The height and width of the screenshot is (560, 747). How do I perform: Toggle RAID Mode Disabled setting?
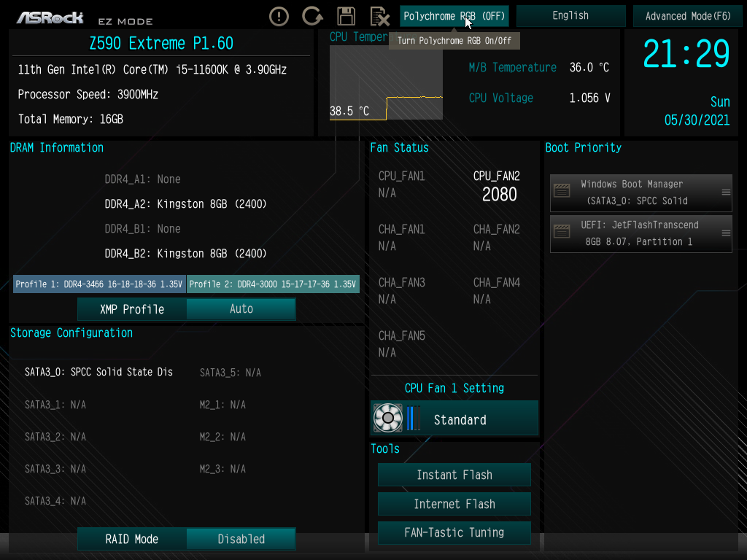(x=241, y=539)
